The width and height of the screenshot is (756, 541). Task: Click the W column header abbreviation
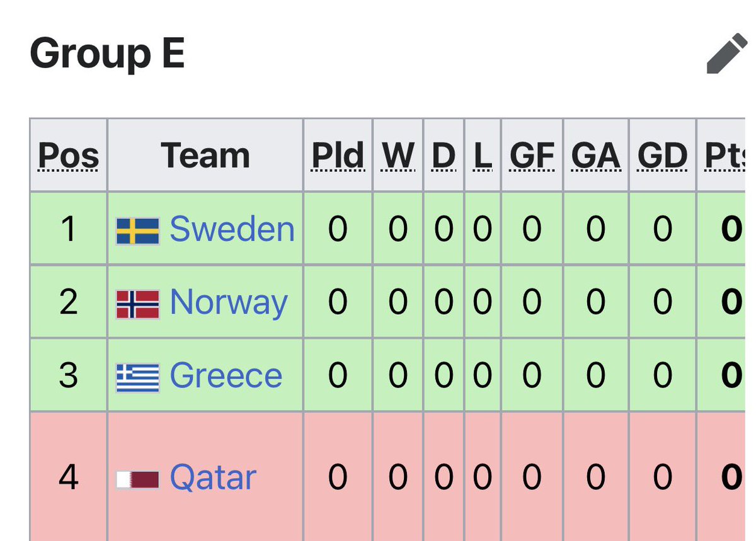[398, 156]
